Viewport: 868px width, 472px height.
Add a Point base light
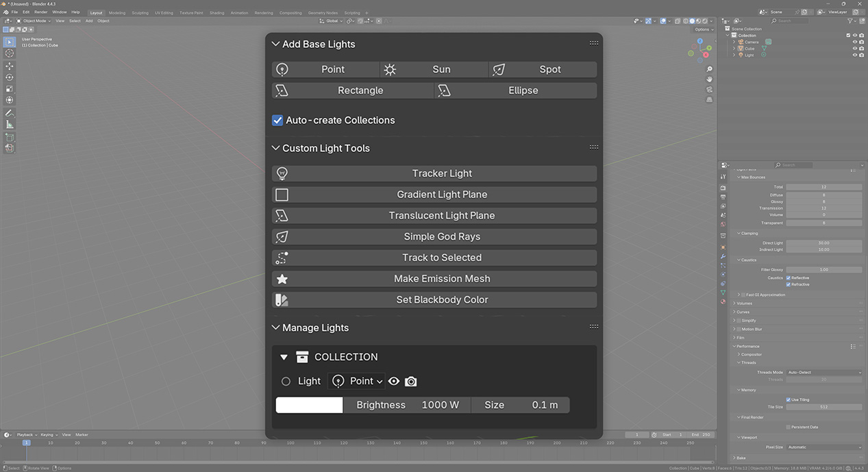pyautogui.click(x=325, y=69)
